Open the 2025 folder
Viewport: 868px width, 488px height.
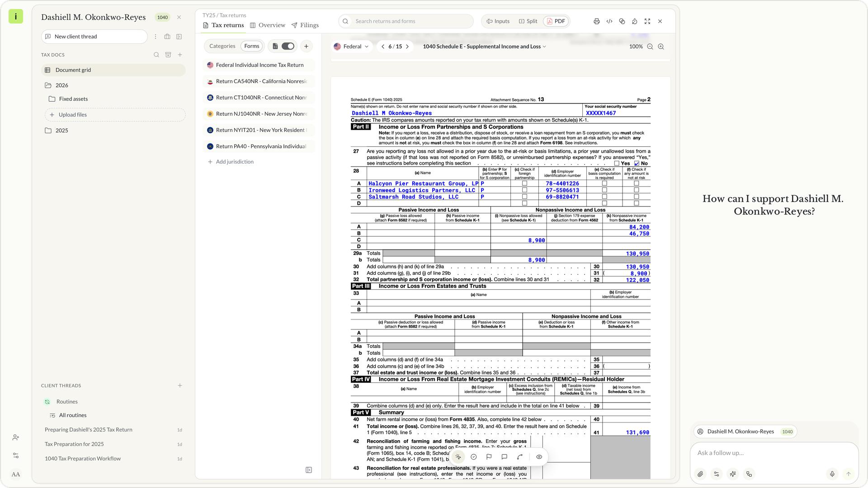[61, 131]
